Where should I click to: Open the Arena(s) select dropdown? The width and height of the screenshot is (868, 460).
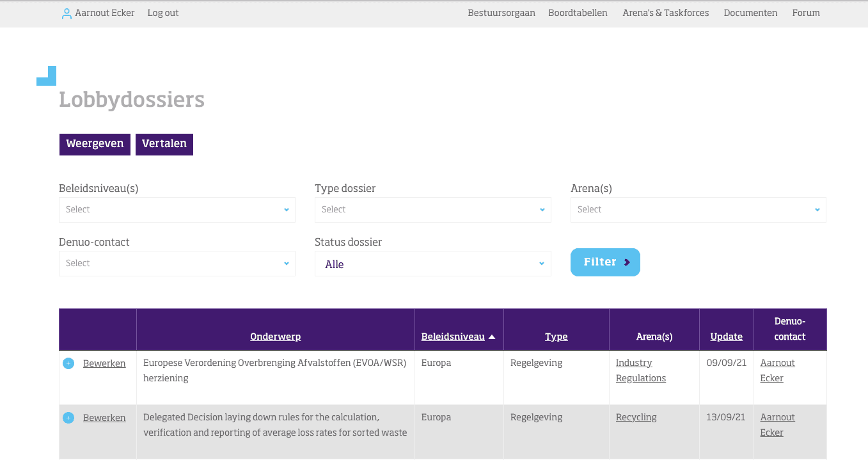tap(698, 210)
